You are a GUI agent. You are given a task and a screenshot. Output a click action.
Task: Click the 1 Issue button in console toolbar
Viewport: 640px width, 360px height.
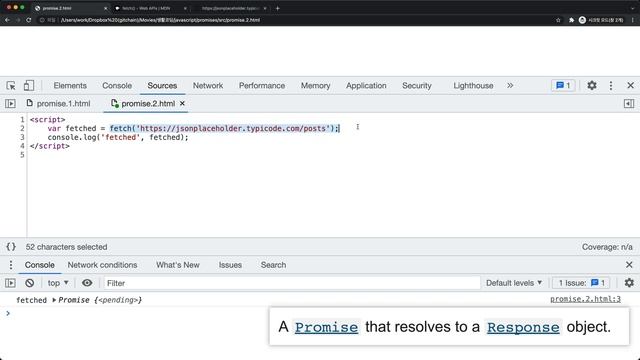(x=581, y=283)
